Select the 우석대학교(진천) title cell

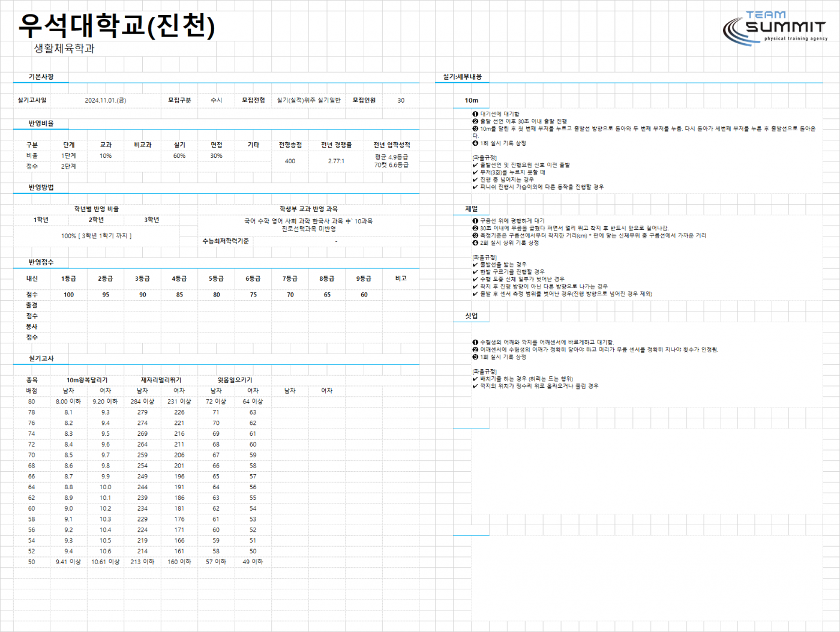pyautogui.click(x=116, y=26)
